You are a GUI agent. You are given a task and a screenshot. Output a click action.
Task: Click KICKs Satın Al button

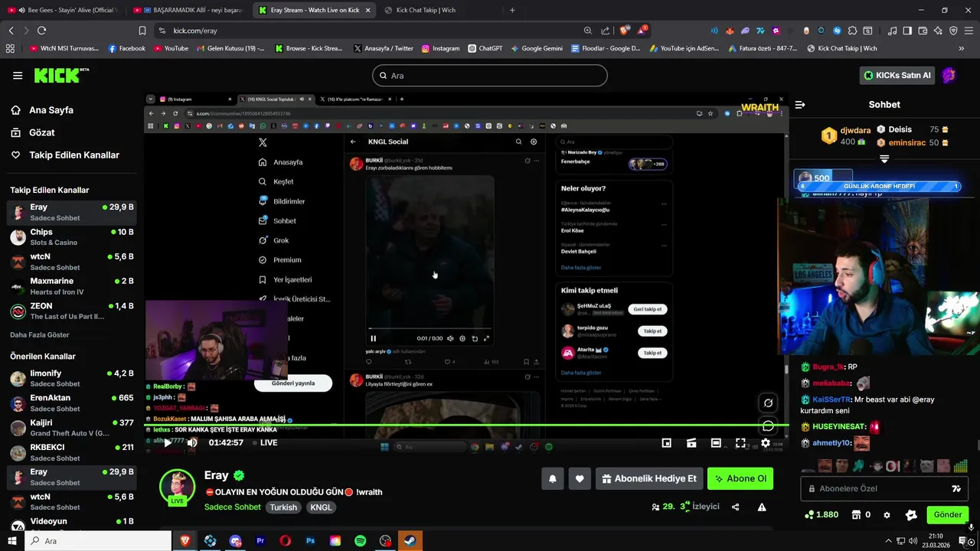click(897, 75)
